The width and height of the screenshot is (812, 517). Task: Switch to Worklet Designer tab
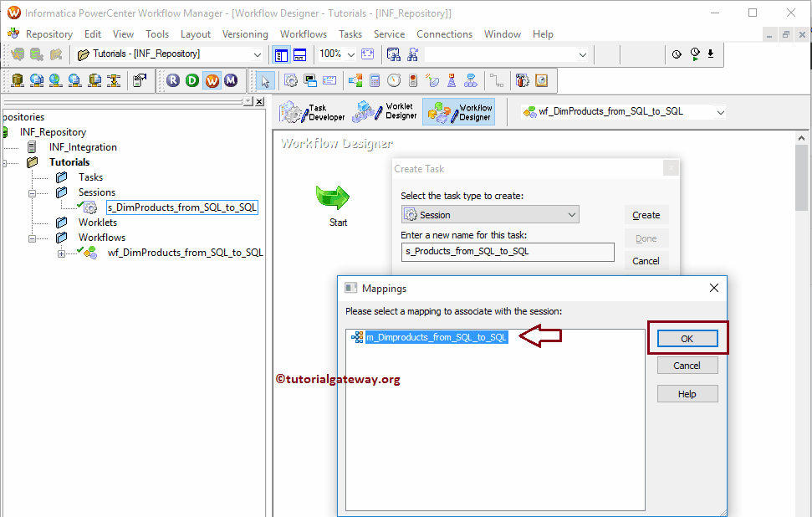(x=385, y=111)
